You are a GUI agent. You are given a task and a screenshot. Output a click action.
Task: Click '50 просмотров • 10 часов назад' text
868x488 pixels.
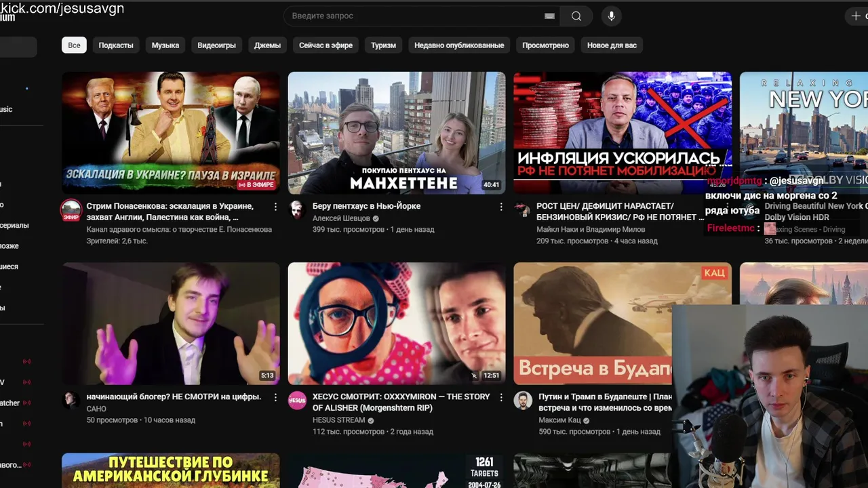point(141,420)
